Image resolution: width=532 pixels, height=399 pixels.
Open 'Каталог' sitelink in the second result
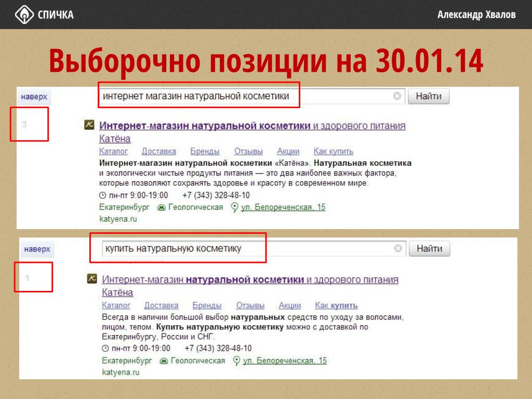click(116, 305)
